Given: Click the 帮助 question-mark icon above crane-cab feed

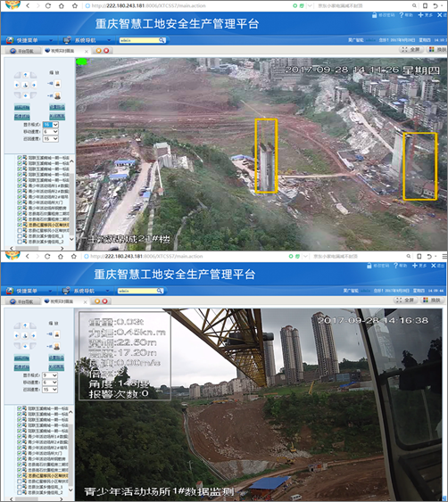Looking at the screenshot, I should click(395, 266).
